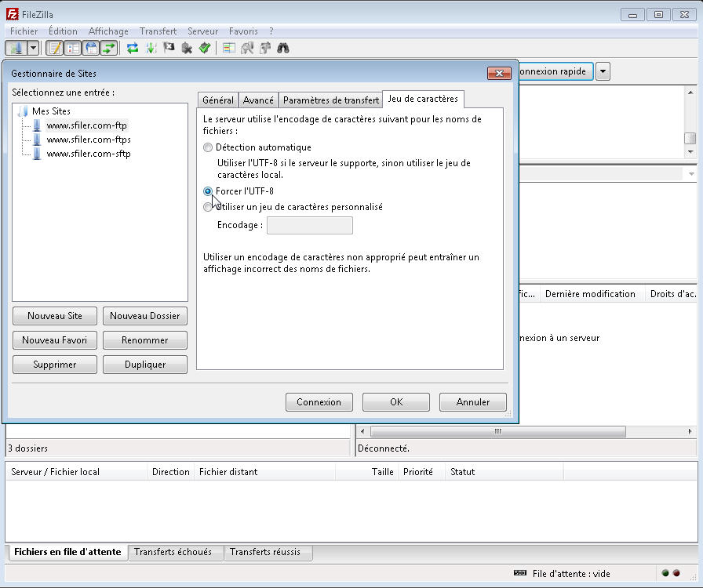Select www.sfiler.com-sftp site entry
Image resolution: width=703 pixels, height=588 pixels.
pyautogui.click(x=89, y=154)
